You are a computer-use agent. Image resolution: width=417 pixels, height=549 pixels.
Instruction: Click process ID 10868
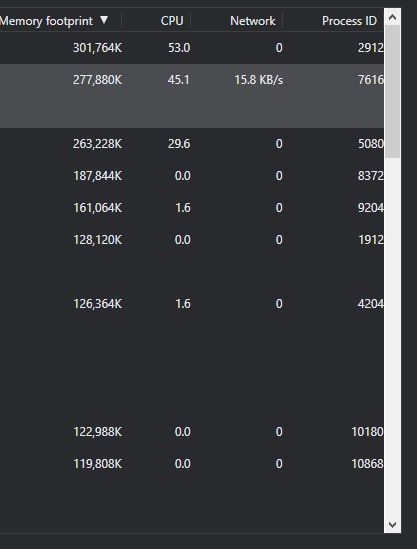pos(367,464)
